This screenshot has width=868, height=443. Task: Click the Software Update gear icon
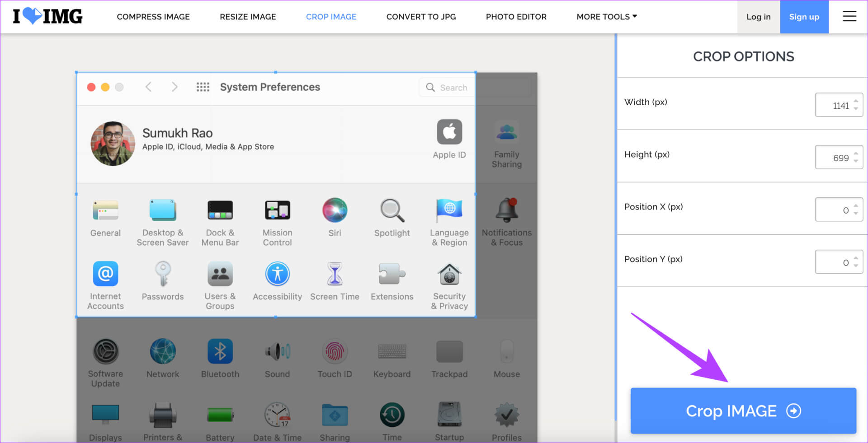click(x=105, y=351)
